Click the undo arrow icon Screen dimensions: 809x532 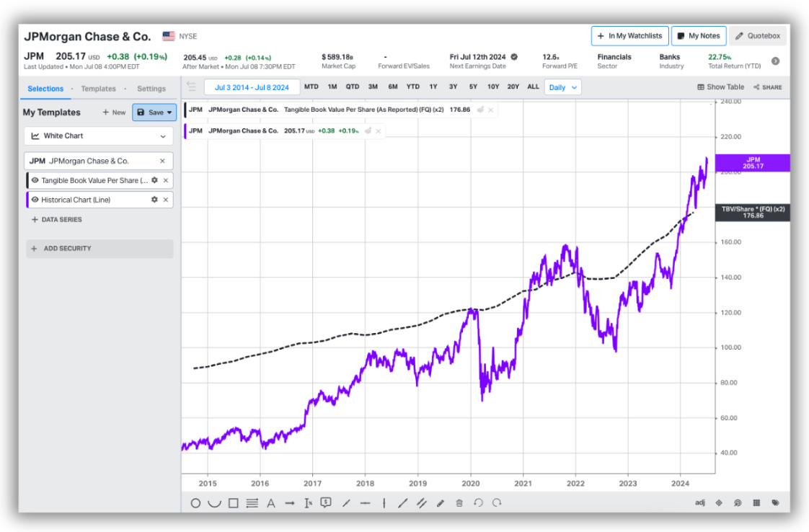(x=478, y=502)
